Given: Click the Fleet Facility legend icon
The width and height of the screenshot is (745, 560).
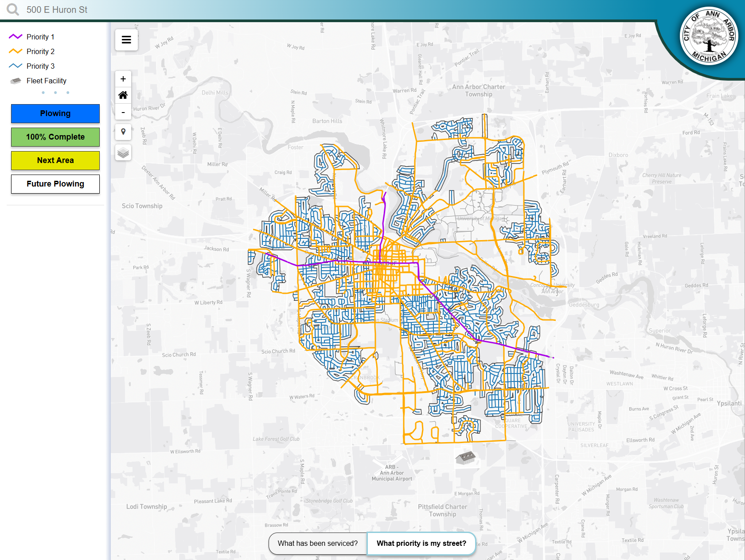Looking at the screenshot, I should pyautogui.click(x=16, y=81).
